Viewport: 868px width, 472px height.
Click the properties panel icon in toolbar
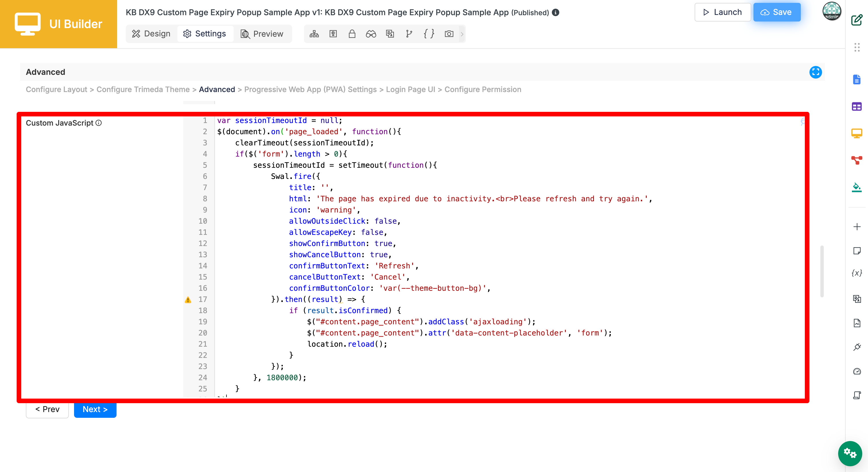(333, 34)
